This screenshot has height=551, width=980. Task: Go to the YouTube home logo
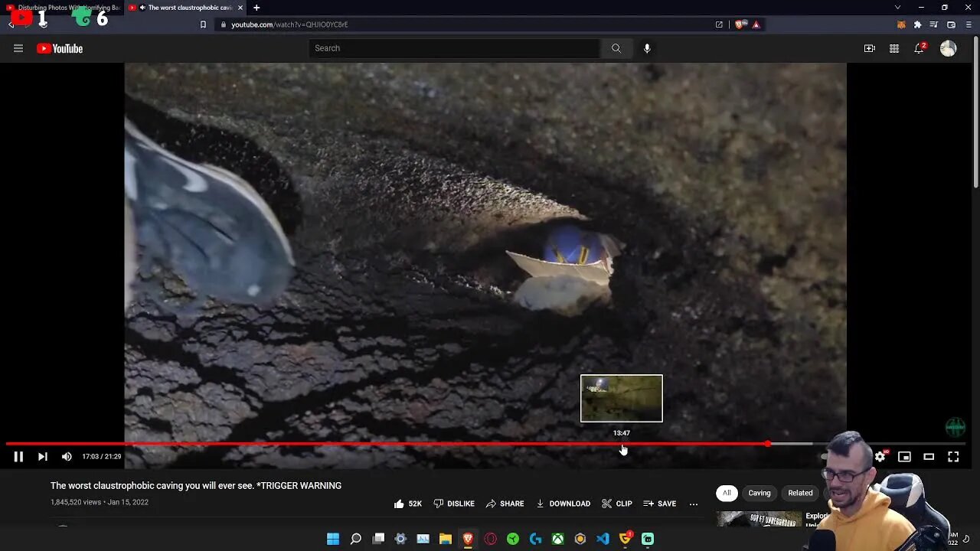[x=60, y=48]
